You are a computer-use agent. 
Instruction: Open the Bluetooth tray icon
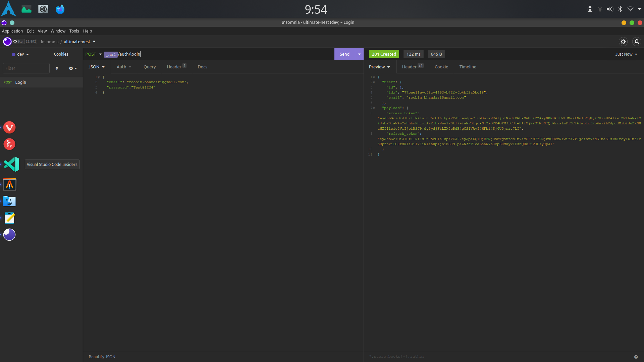[620, 9]
